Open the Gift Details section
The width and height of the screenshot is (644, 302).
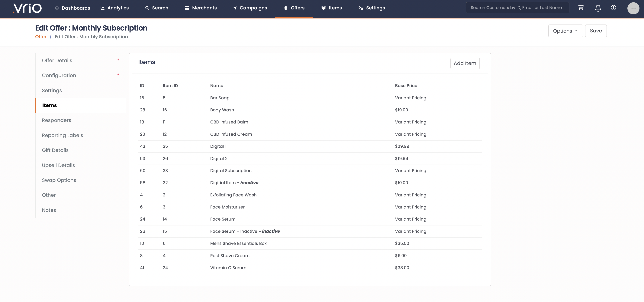(x=81, y=150)
